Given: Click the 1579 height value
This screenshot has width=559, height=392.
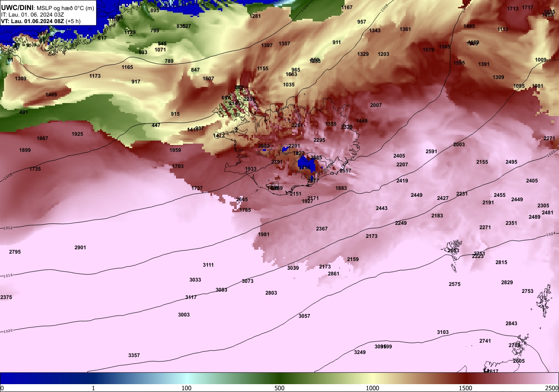Looking at the screenshot, I should point(428,50).
